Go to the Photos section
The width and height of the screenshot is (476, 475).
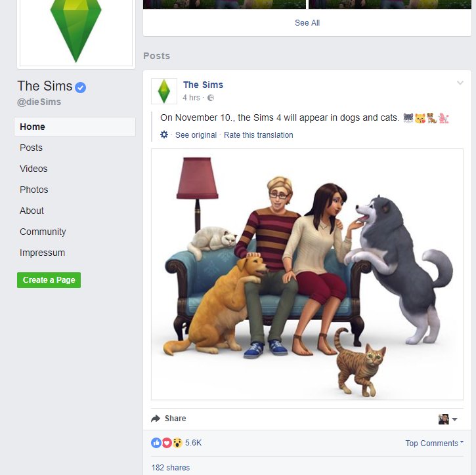coord(34,190)
